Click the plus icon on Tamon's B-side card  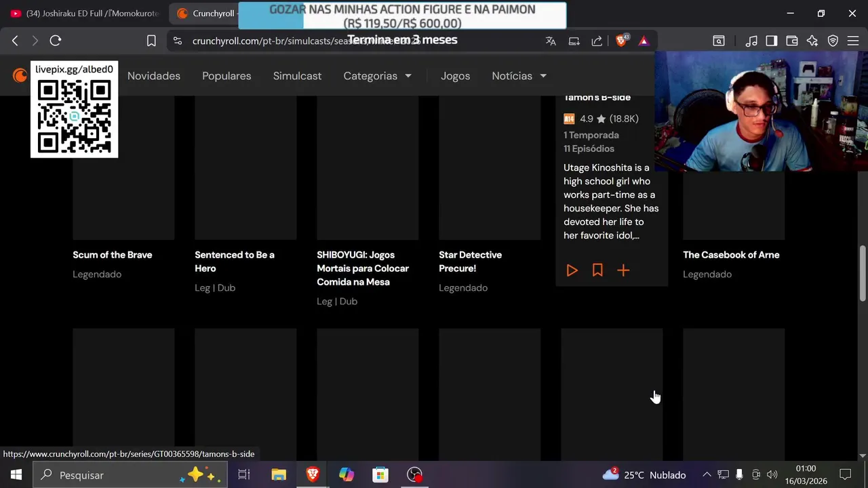point(623,270)
